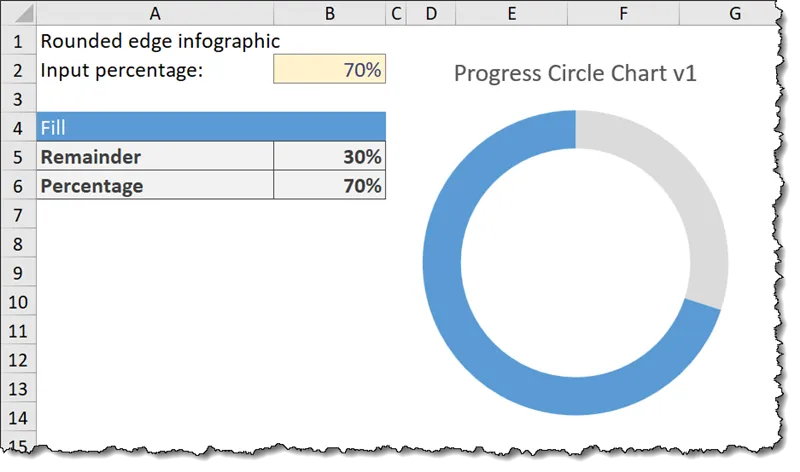The image size is (800, 472).
Task: Select the 'Rounded edge infographic' cell
Action: (x=155, y=41)
